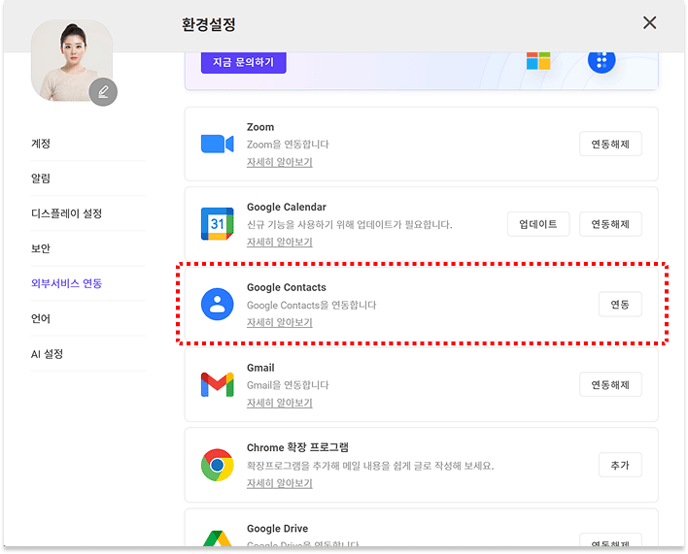Viewport: 688px width, 554px height.
Task: Click 추가 for Chrome 확장 프로그램
Action: pyautogui.click(x=620, y=465)
